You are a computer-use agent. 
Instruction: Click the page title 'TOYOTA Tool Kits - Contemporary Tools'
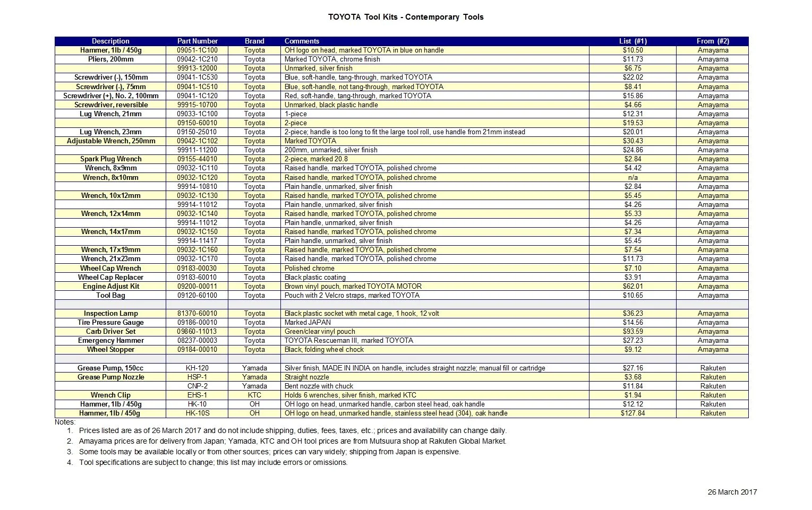pyautogui.click(x=406, y=17)
